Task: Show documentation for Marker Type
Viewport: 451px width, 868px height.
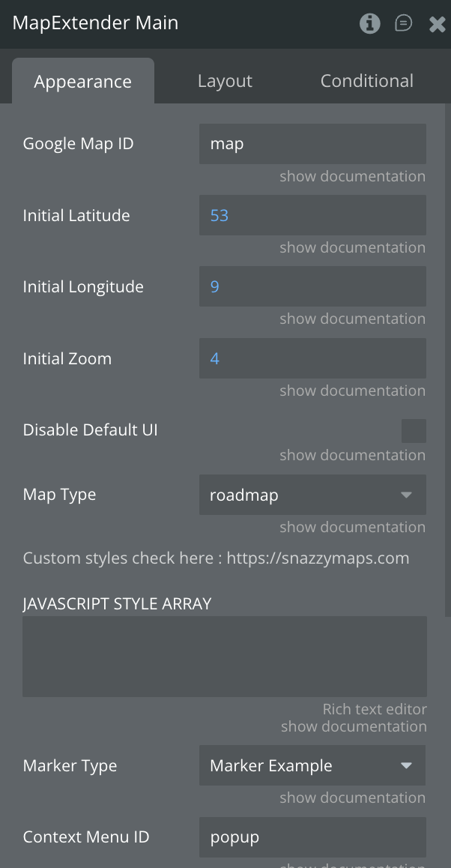Action: [352, 798]
